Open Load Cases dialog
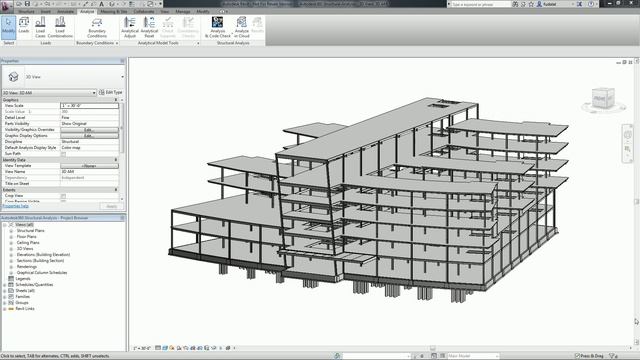 coord(40,27)
